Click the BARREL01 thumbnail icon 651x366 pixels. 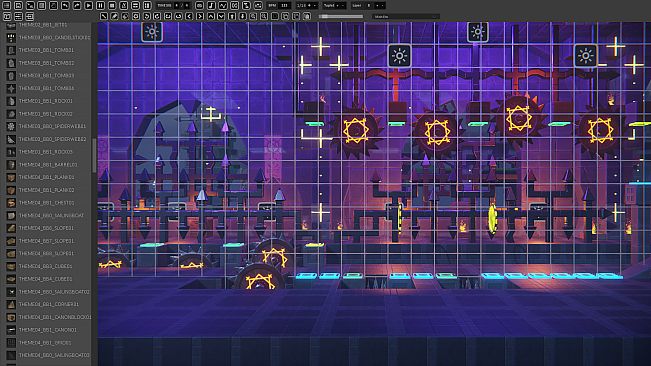click(11, 165)
